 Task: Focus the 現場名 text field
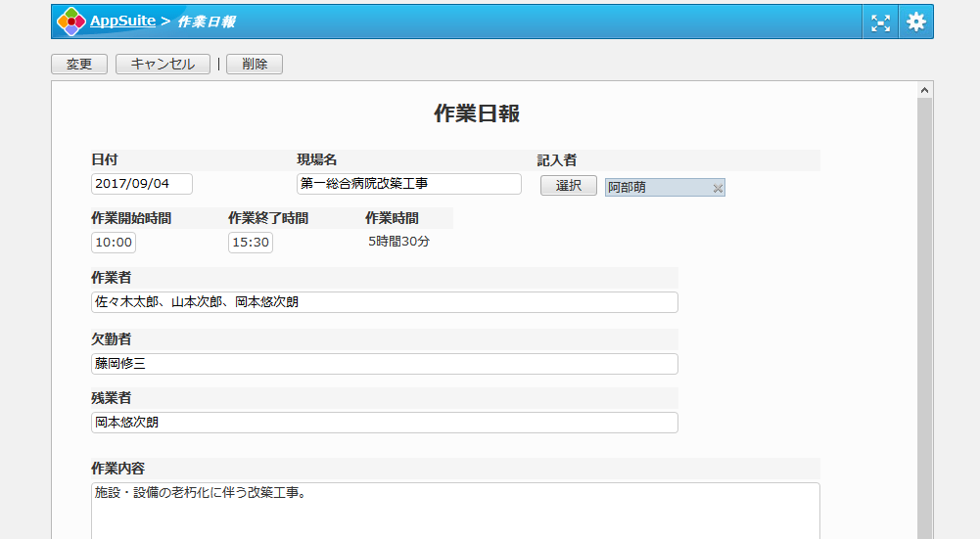coord(408,184)
